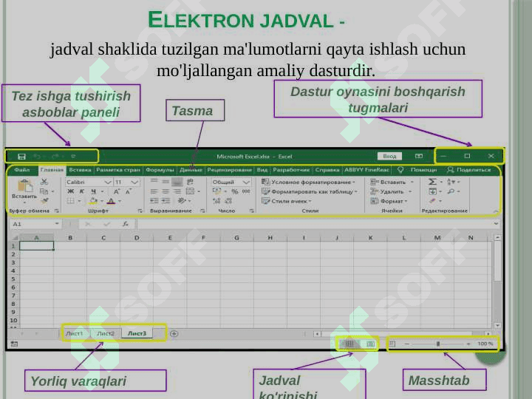Open Стили ячеек dropdown
The image size is (532, 399).
[287, 201]
